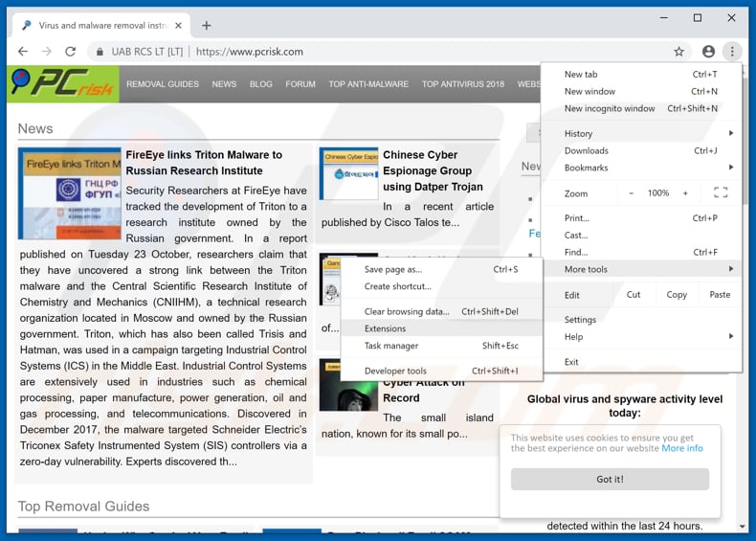Viewport: 756px width, 541px height.
Task: Select New incognito window
Action: [642, 108]
